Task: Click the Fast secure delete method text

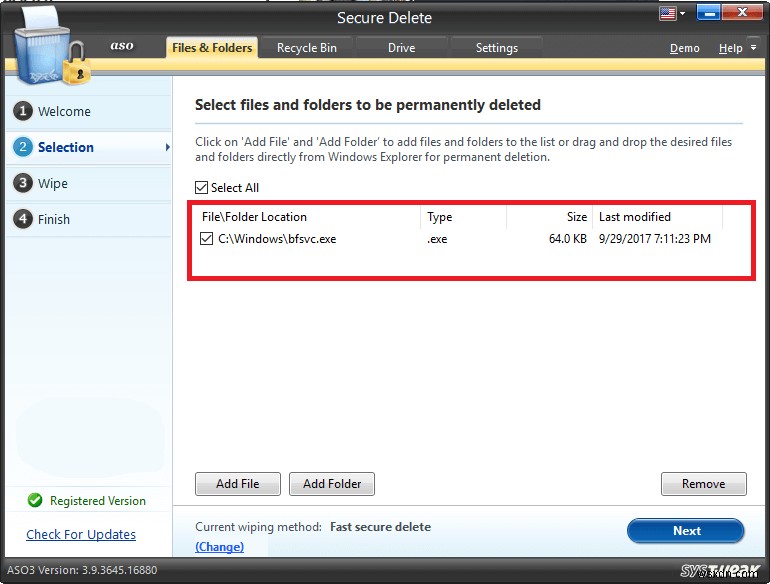Action: tap(381, 527)
